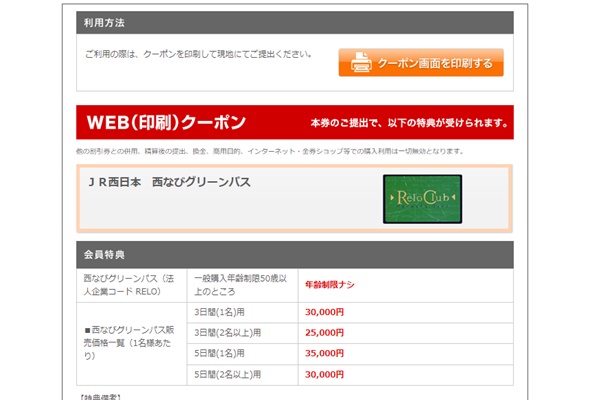Click the クーポン画面を印刷する button
The image size is (600, 400).
tap(421, 62)
